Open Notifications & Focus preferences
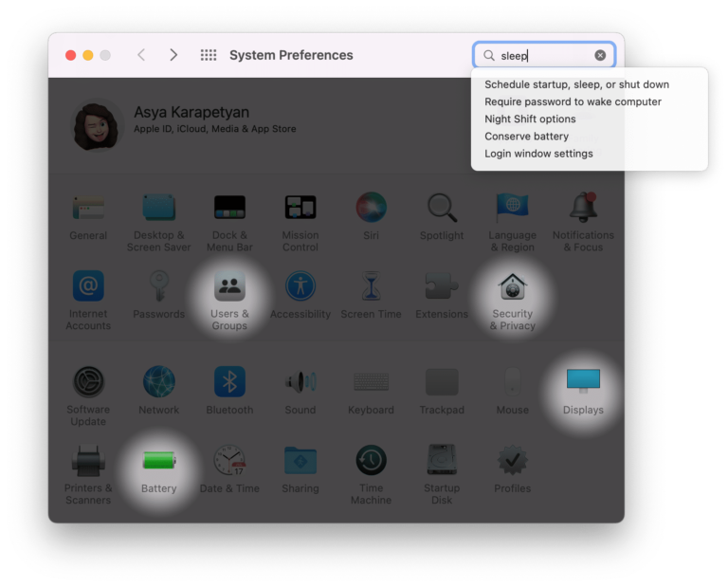The width and height of the screenshot is (728, 587). 583,208
